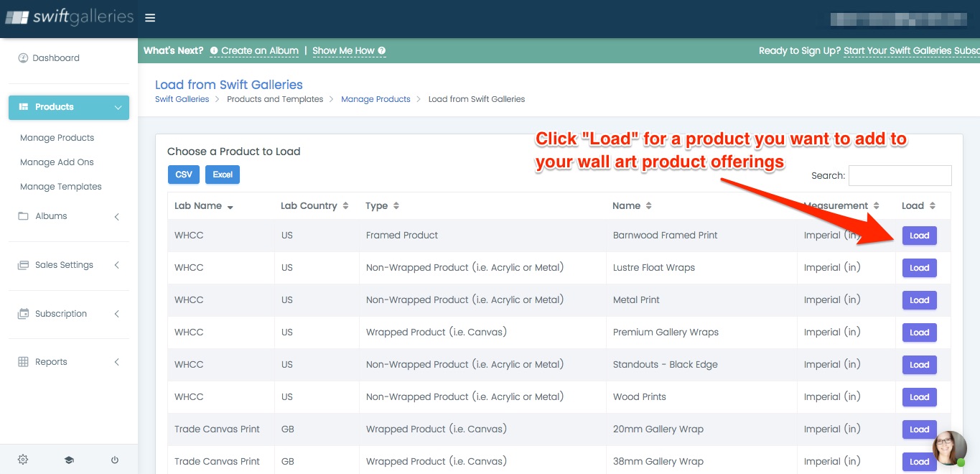The height and width of the screenshot is (474, 980).
Task: Click the question mark after Show Me How
Action: [x=382, y=51]
